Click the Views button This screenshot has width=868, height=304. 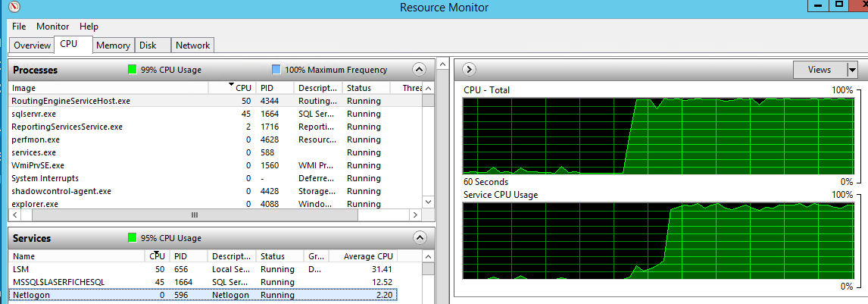tap(820, 70)
